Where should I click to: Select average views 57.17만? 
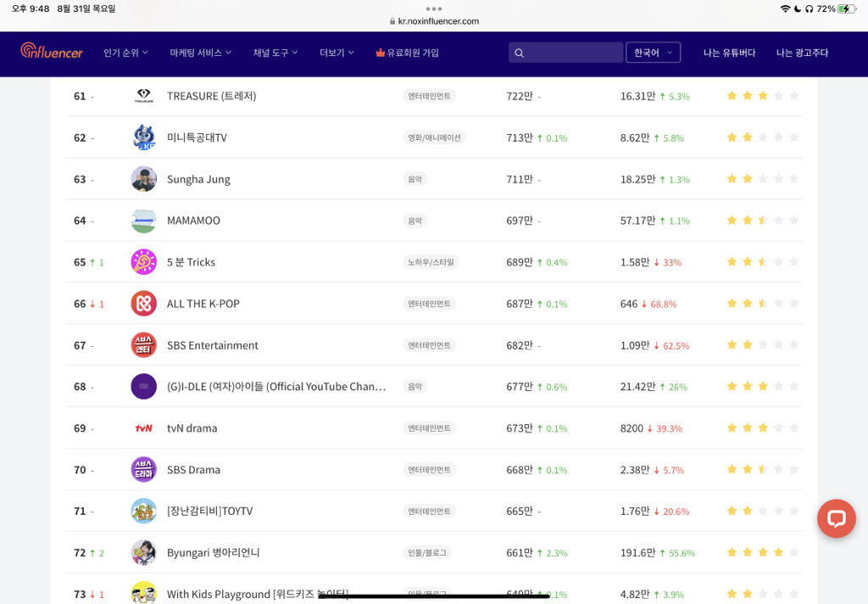click(637, 221)
